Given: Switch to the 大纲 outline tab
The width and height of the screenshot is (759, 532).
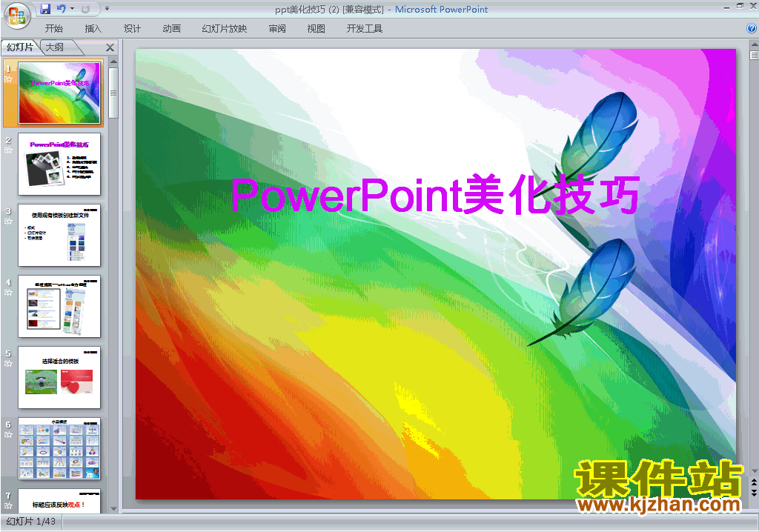Looking at the screenshot, I should 55,47.
